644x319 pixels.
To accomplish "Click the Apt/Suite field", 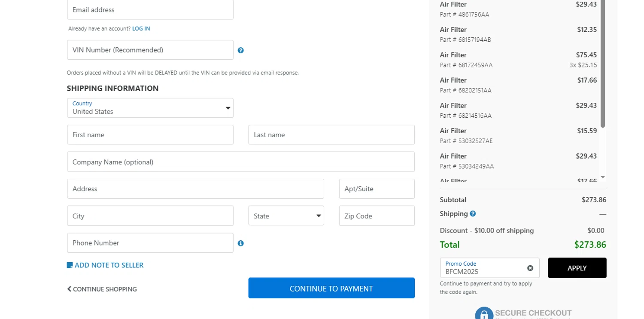I will click(377, 189).
